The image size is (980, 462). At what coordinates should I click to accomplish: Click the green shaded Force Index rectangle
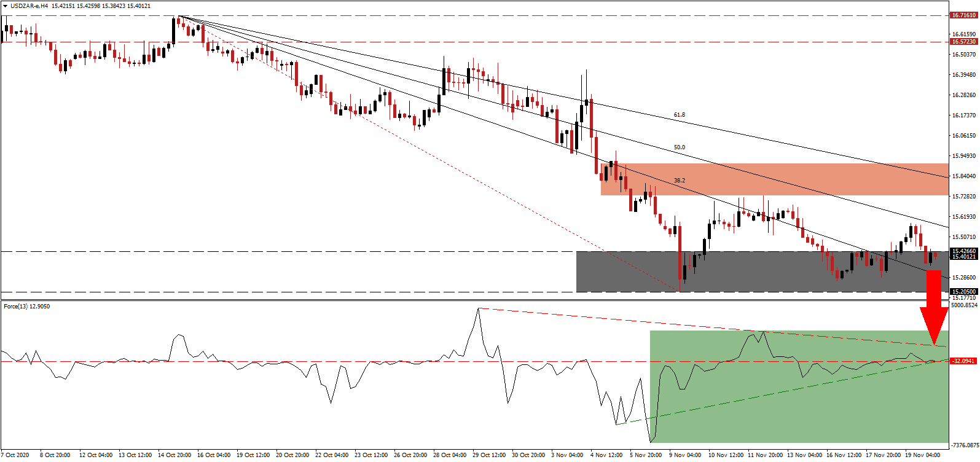pos(799,405)
